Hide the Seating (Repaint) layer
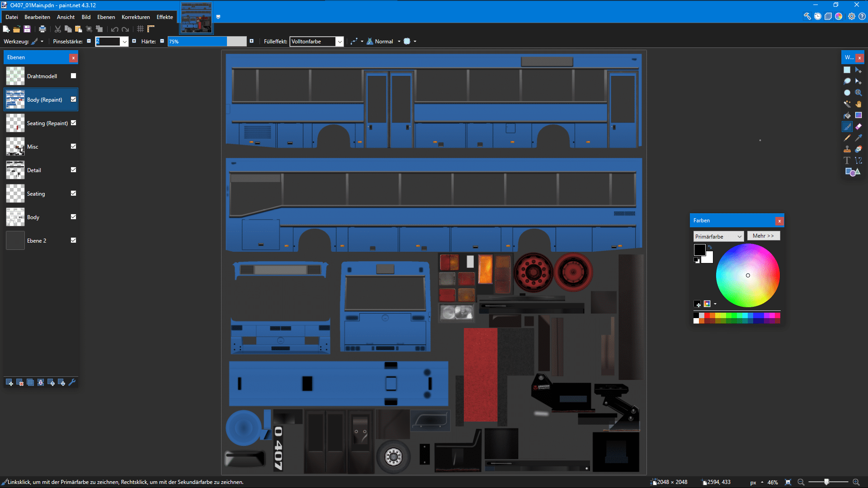 pos(73,123)
